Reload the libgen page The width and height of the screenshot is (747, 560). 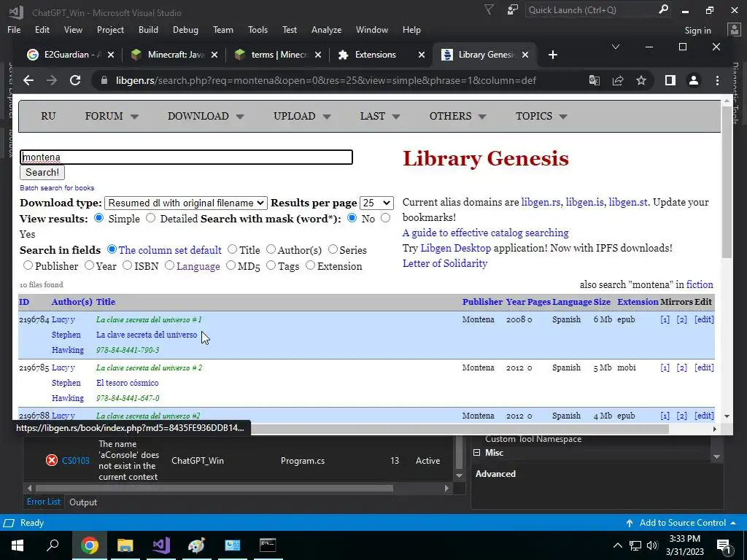pos(75,80)
